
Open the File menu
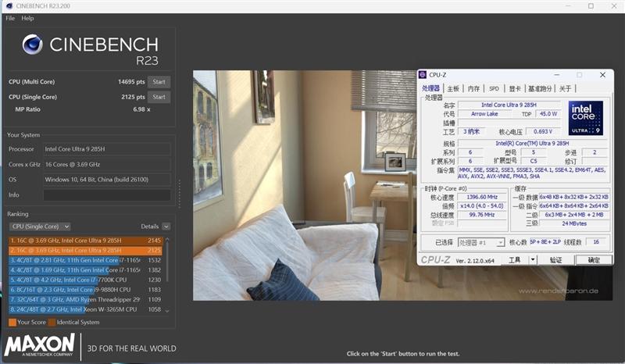10,18
